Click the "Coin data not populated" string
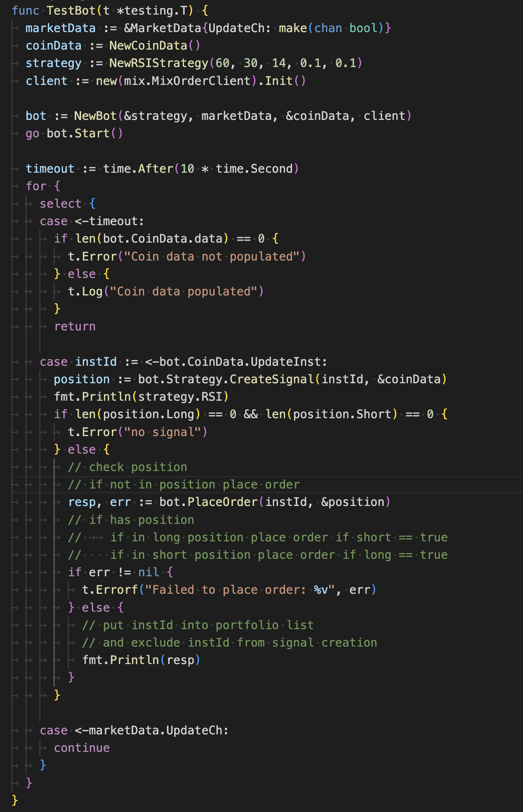Viewport: 523px width, 812px height. (212, 256)
